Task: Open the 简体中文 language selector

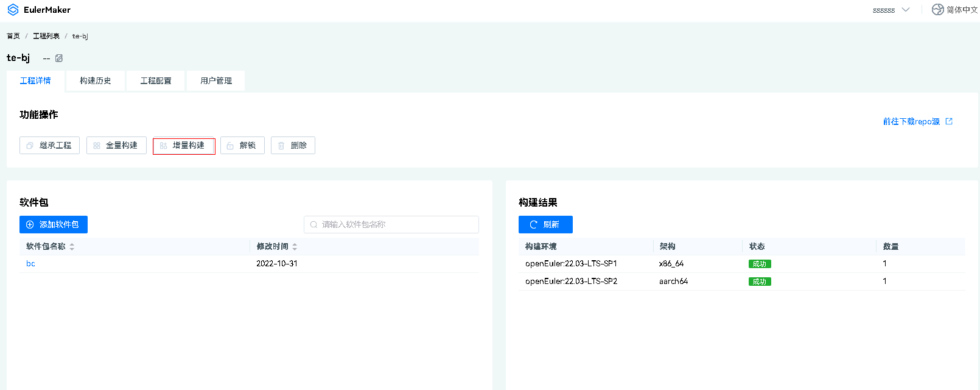Action: [962, 10]
